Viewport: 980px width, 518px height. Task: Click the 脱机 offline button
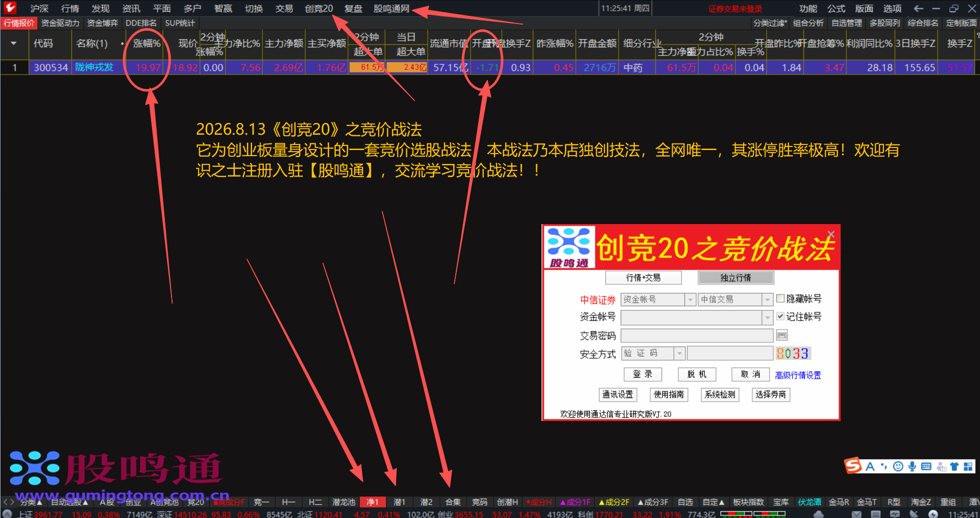[697, 374]
